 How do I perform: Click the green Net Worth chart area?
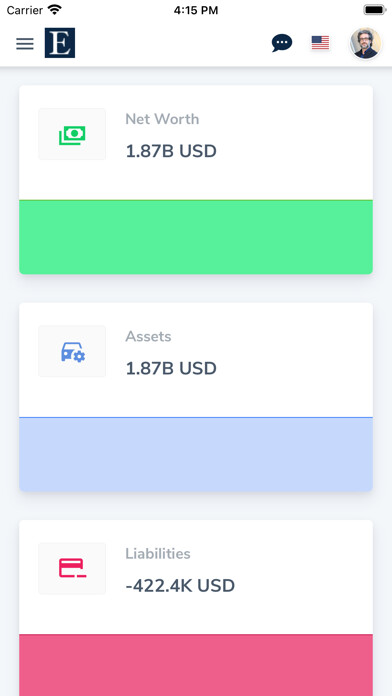click(x=196, y=237)
